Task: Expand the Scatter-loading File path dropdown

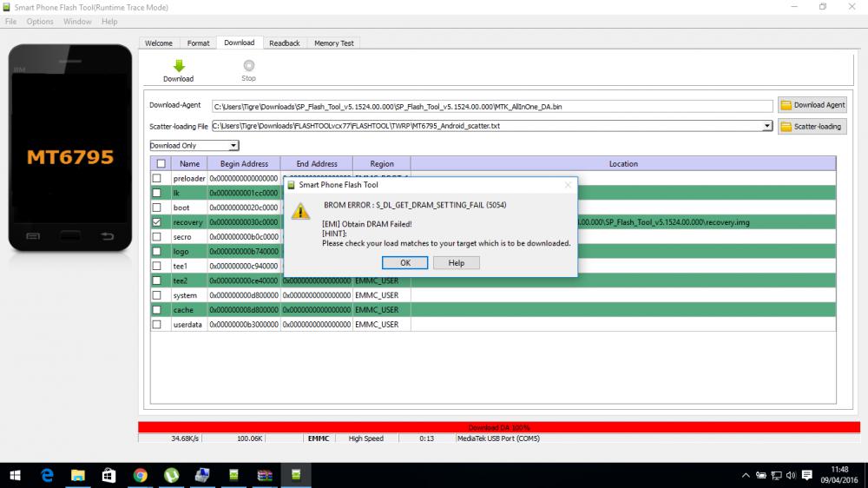Action: click(x=766, y=126)
